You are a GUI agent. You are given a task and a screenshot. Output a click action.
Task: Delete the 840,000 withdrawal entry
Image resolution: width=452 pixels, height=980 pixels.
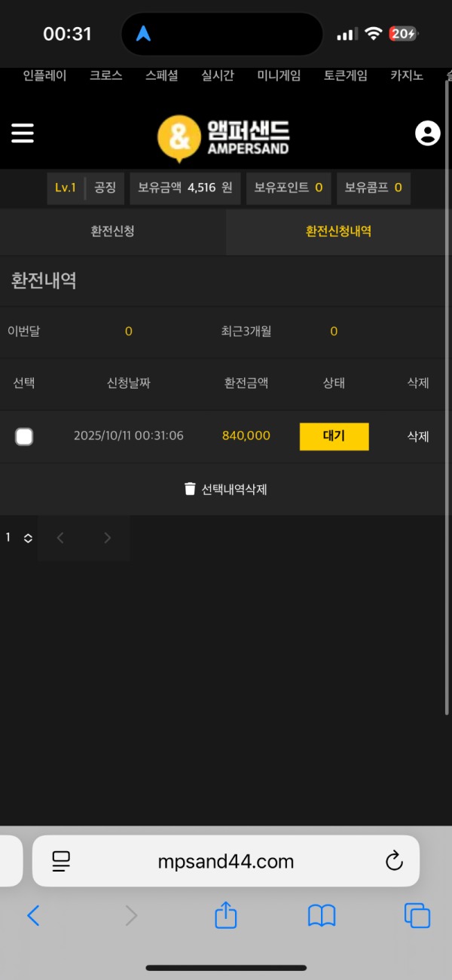(x=418, y=436)
